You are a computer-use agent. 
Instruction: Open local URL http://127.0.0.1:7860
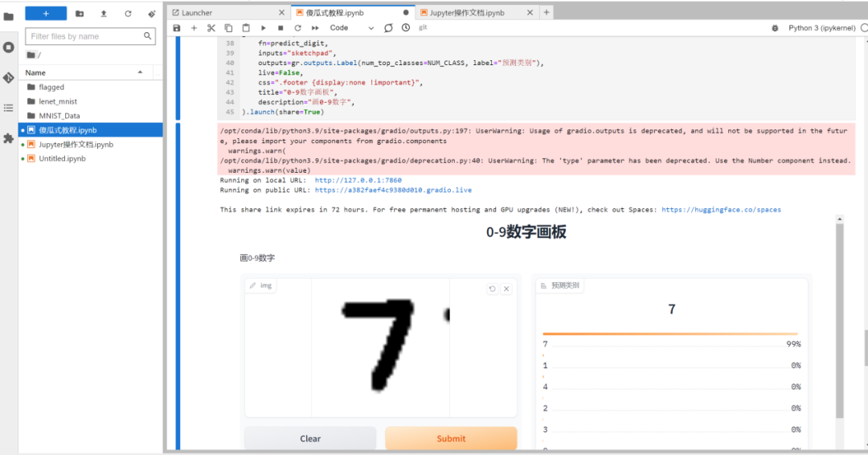click(x=358, y=180)
